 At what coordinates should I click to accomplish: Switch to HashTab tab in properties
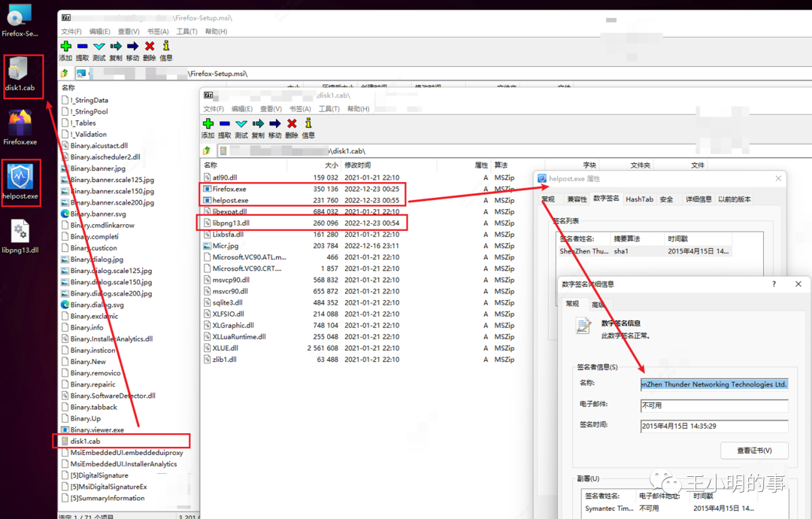click(640, 199)
